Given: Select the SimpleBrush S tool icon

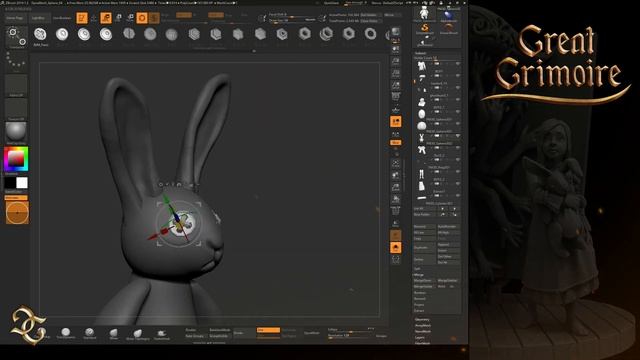Looking at the screenshot, I should pos(424,28).
